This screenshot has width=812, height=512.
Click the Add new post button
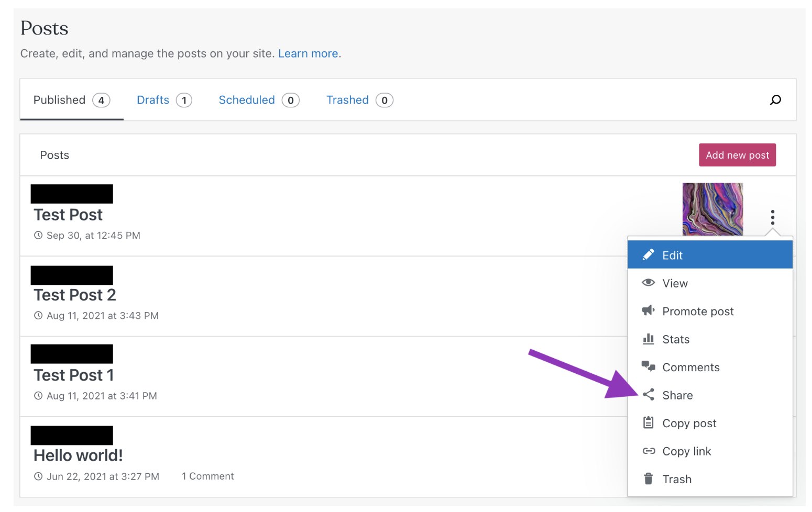737,154
